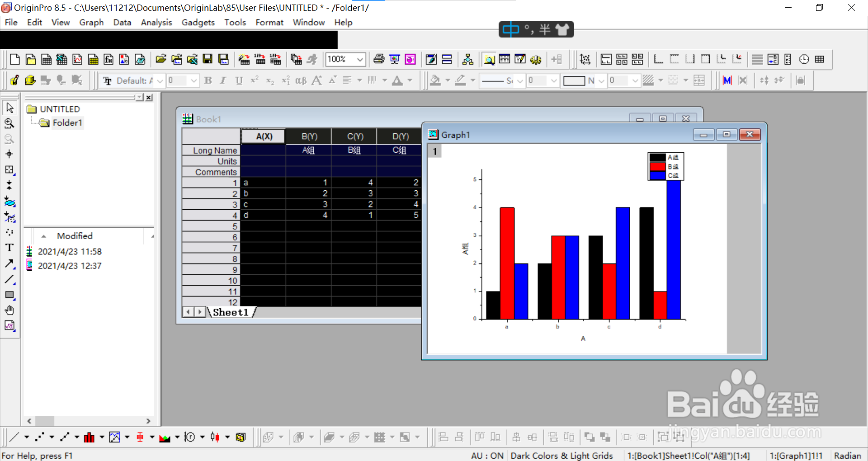
Task: Click the B(Y) column header
Action: [309, 136]
